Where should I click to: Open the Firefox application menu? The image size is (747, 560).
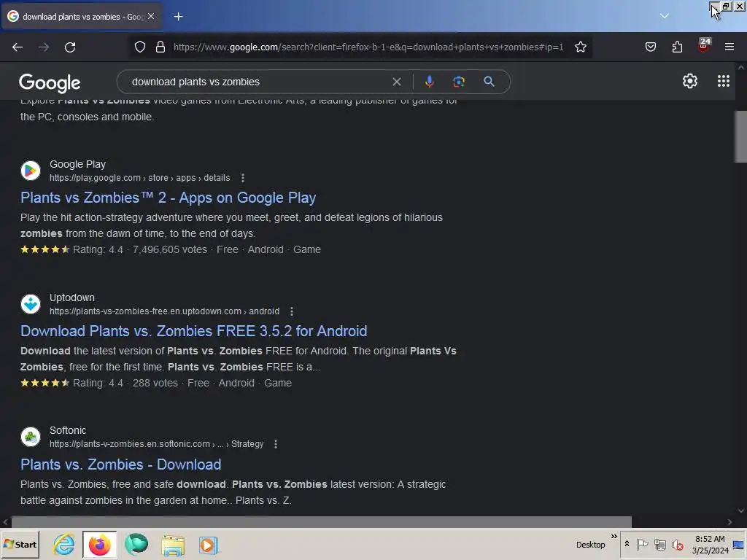pyautogui.click(x=729, y=47)
